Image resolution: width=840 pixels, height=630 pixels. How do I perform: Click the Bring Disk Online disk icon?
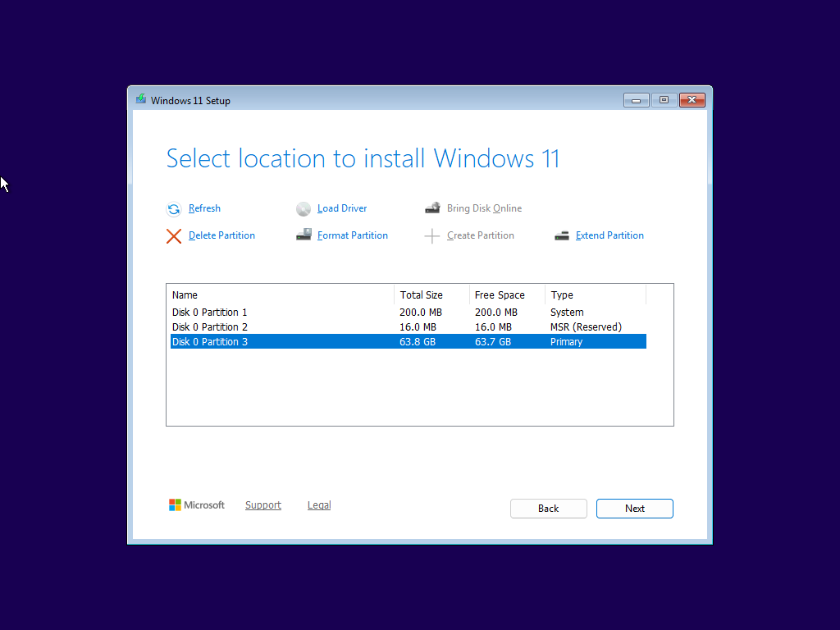click(x=432, y=208)
